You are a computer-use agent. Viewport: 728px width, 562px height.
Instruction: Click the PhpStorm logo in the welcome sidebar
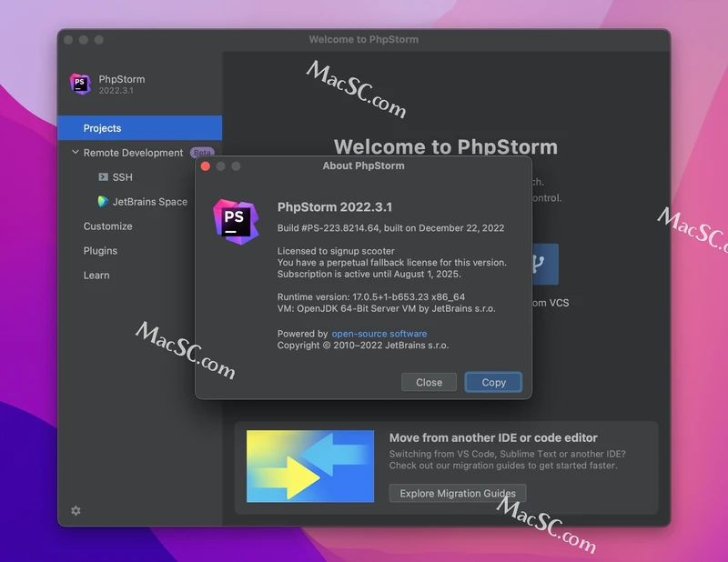point(80,85)
